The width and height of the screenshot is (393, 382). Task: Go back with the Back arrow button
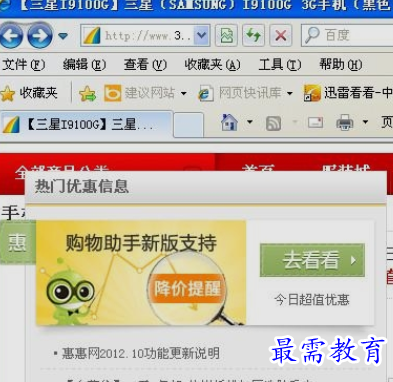[x=12, y=36]
